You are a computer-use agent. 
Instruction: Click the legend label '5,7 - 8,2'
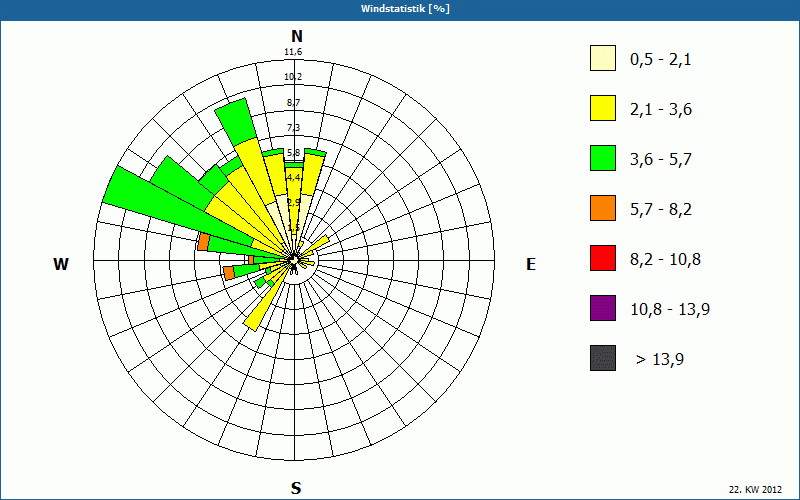click(661, 210)
